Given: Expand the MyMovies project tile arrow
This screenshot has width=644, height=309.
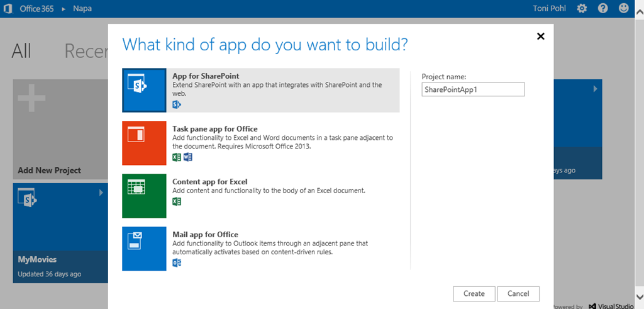Looking at the screenshot, I should pos(101,193).
